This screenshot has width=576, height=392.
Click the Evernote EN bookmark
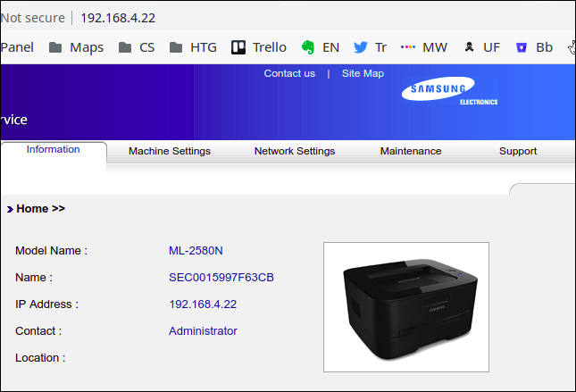pyautogui.click(x=308, y=47)
